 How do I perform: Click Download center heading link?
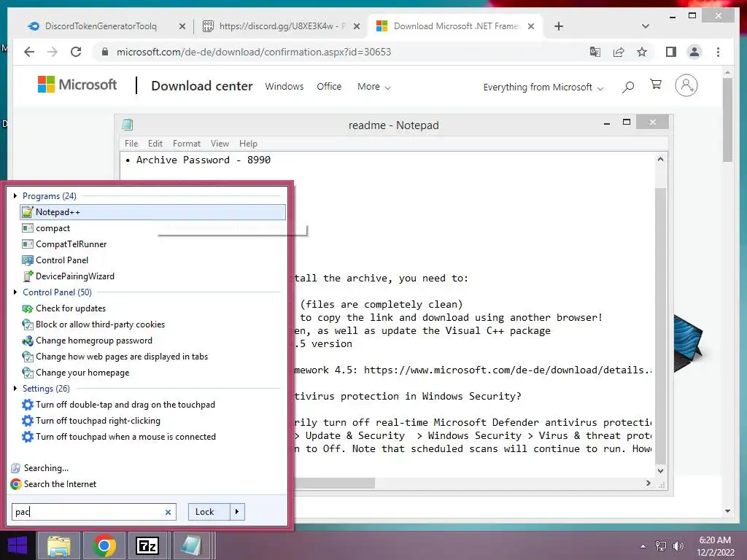pyautogui.click(x=202, y=86)
